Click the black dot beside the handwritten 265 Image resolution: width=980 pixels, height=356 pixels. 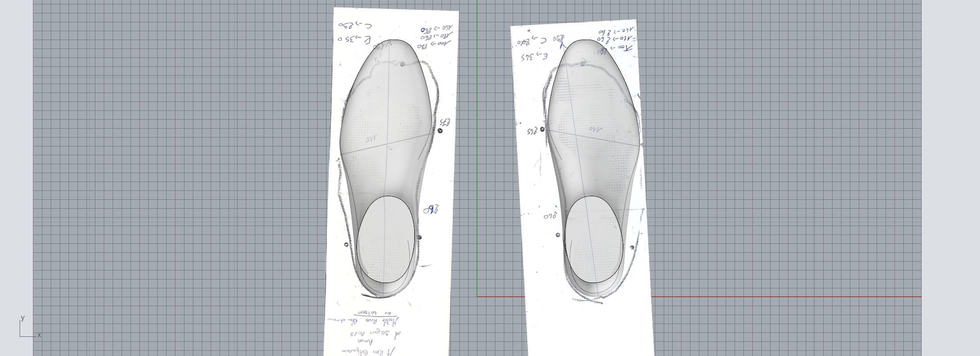pyautogui.click(x=542, y=129)
